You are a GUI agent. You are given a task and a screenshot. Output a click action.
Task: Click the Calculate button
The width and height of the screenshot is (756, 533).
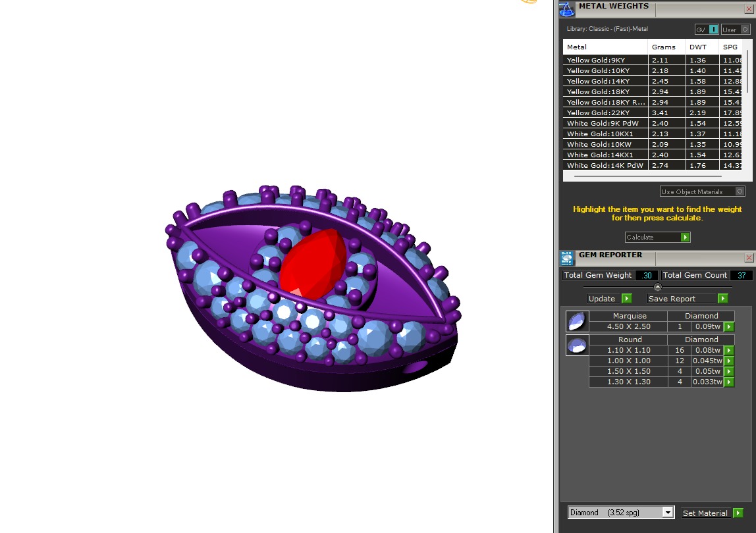click(658, 237)
